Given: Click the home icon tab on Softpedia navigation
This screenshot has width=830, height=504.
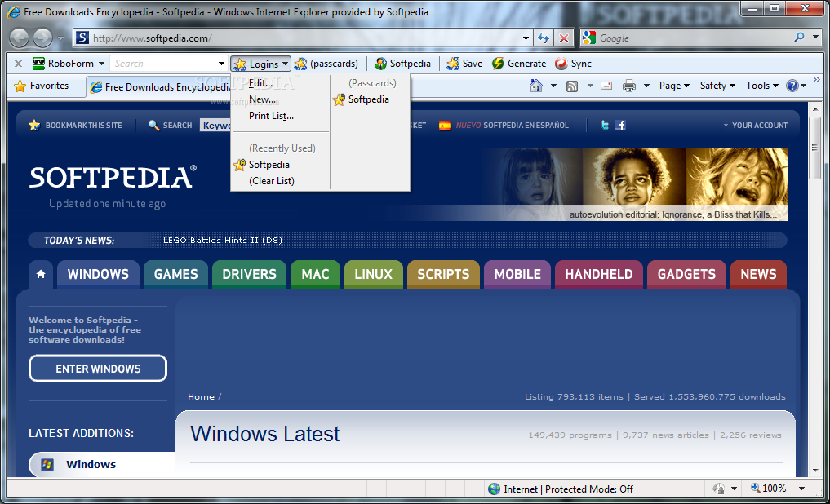Looking at the screenshot, I should [41, 274].
